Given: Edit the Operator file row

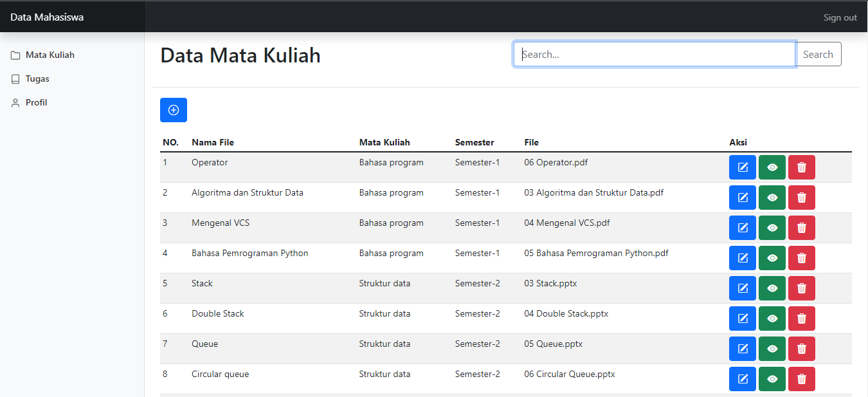Looking at the screenshot, I should click(x=743, y=167).
